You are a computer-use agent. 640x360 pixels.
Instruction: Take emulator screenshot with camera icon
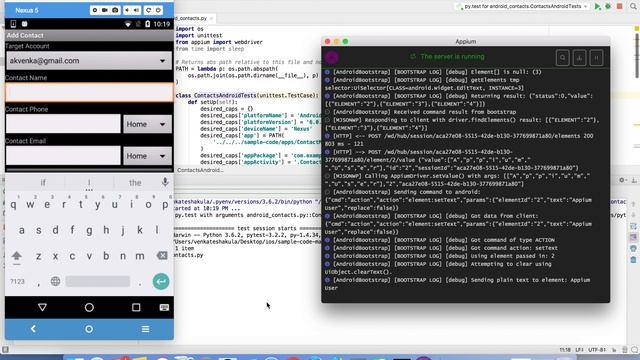pyautogui.click(x=115, y=10)
